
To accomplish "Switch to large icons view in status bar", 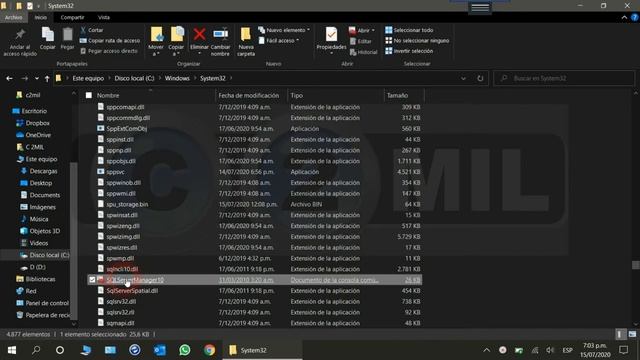I will (x=632, y=334).
